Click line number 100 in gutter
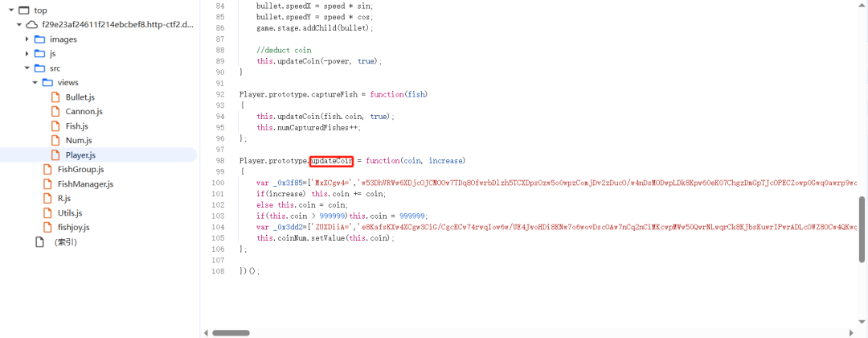The width and height of the screenshot is (868, 338). (219, 183)
